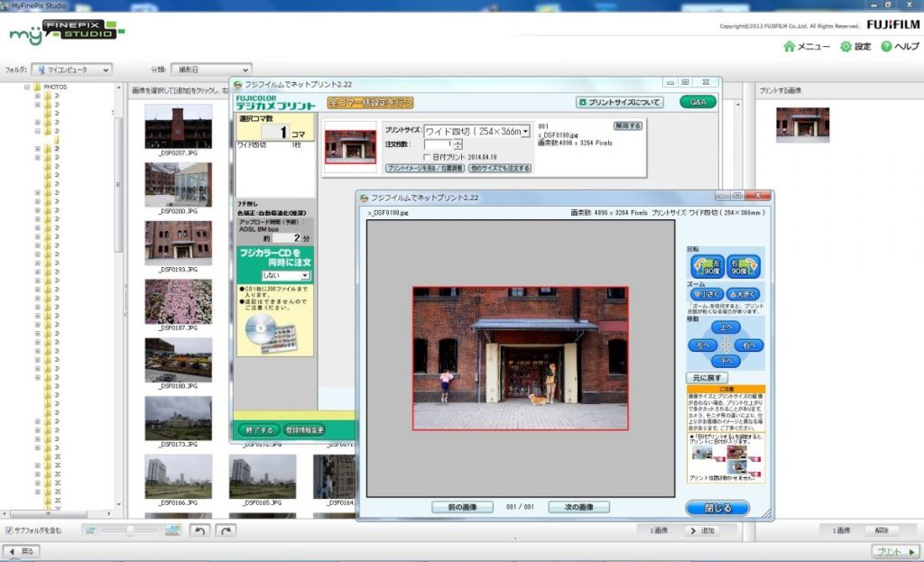
Task: Zoom out with the 小さく button
Action: pos(708,294)
